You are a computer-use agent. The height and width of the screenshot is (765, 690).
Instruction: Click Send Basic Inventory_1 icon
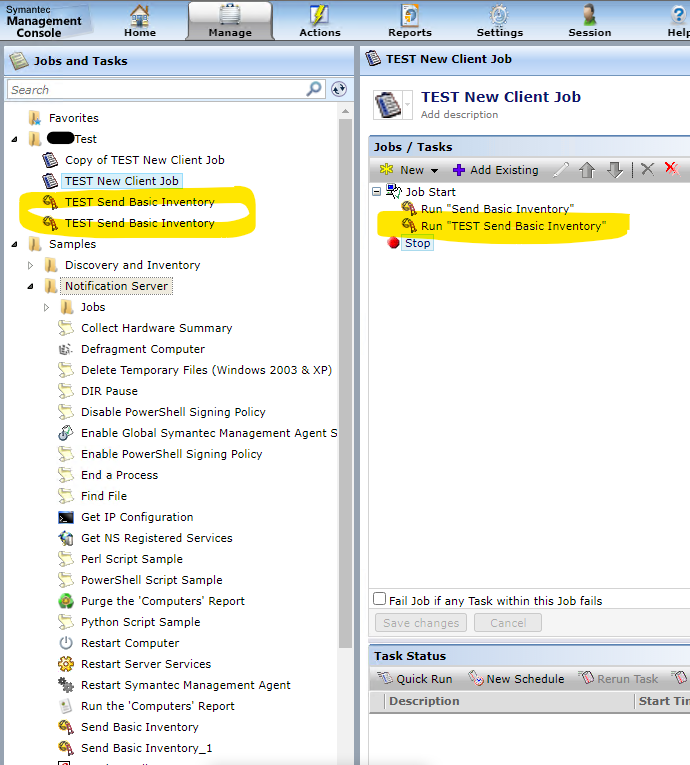tap(65, 748)
